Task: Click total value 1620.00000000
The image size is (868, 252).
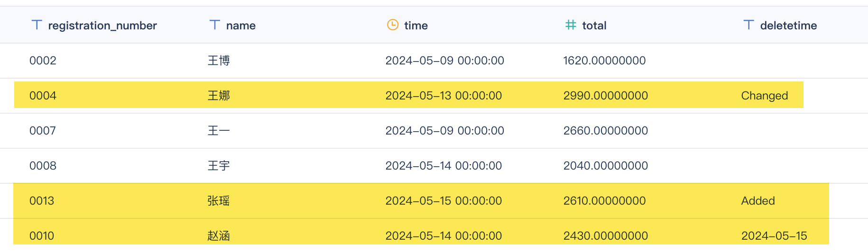Action: click(604, 61)
